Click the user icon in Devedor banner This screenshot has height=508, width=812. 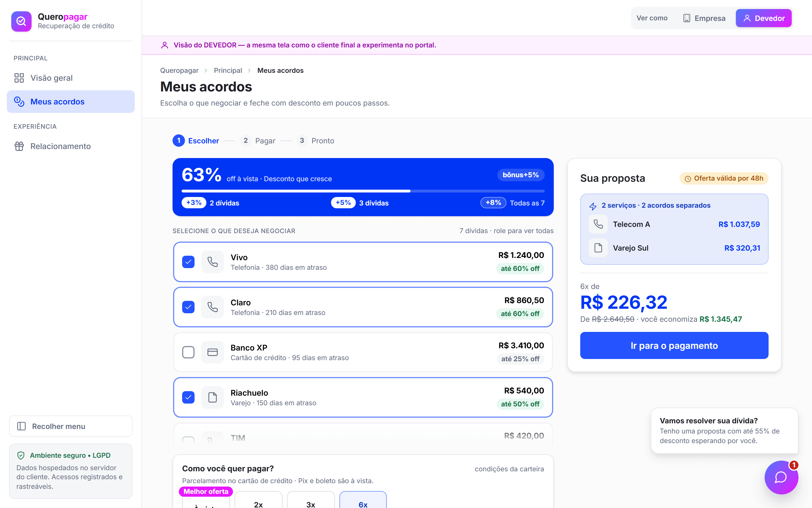pyautogui.click(x=164, y=45)
